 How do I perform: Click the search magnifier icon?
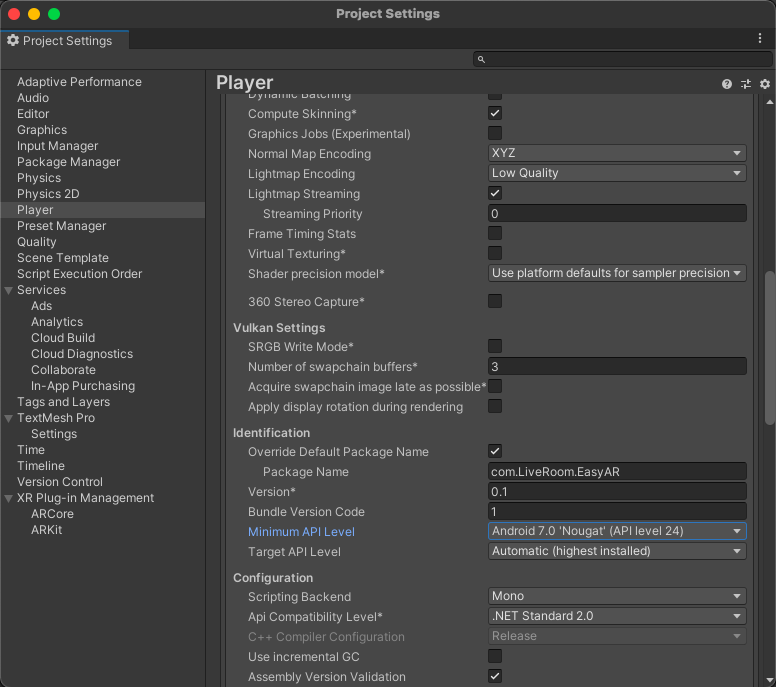click(x=481, y=60)
